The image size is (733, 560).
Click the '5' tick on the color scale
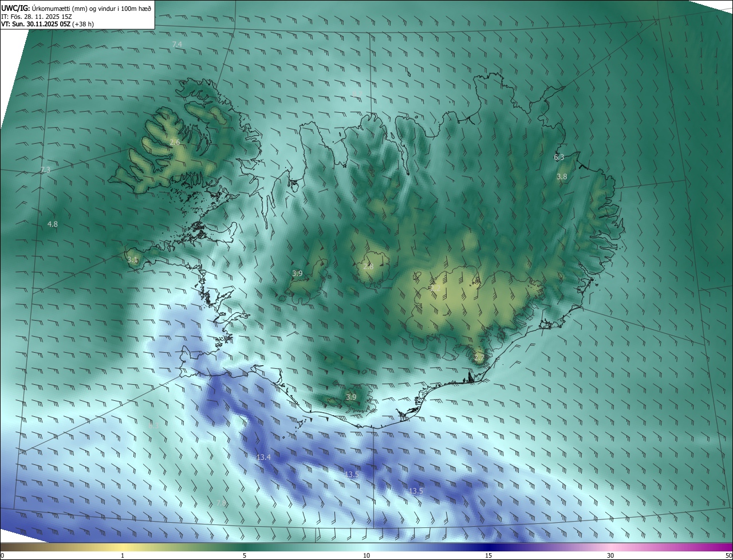pos(245,556)
